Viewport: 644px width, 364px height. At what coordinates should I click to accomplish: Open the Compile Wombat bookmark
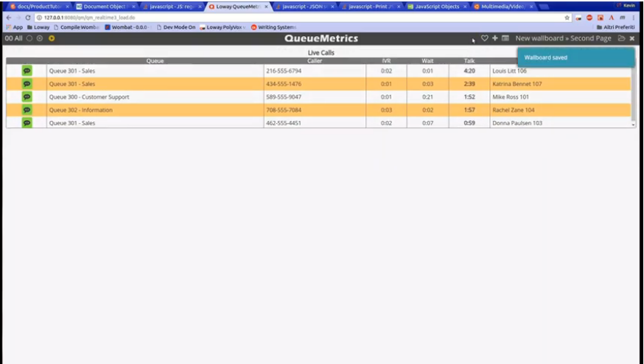coord(77,27)
